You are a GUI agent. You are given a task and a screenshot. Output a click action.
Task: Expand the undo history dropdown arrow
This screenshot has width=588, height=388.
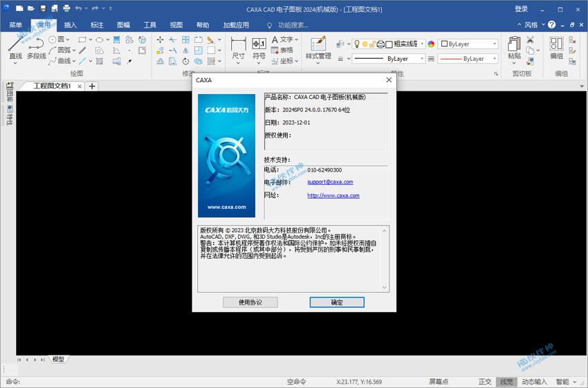coord(86,8)
